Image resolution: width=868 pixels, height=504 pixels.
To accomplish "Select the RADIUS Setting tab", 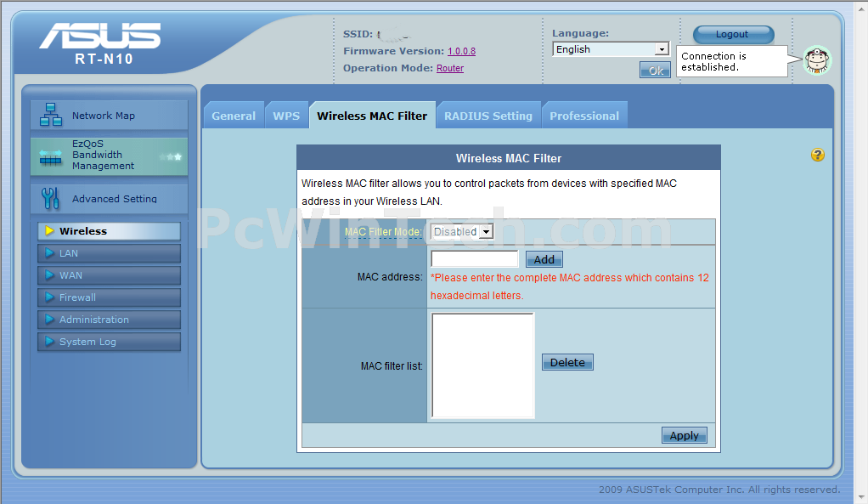I will pyautogui.click(x=488, y=116).
